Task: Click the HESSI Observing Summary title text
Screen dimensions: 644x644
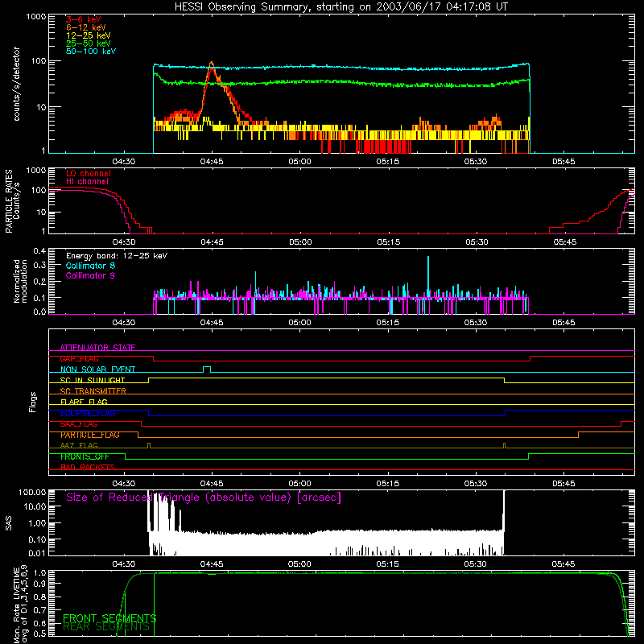Action: tap(341, 7)
